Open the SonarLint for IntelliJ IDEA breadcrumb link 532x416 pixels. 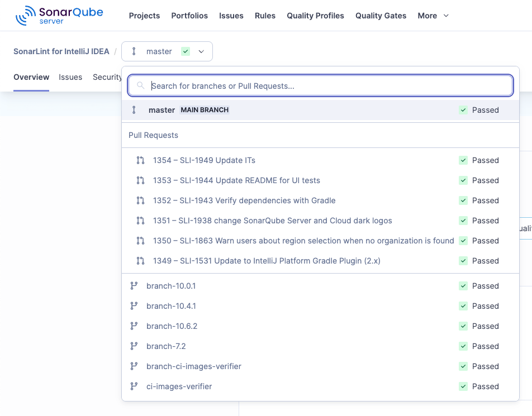[x=61, y=51]
